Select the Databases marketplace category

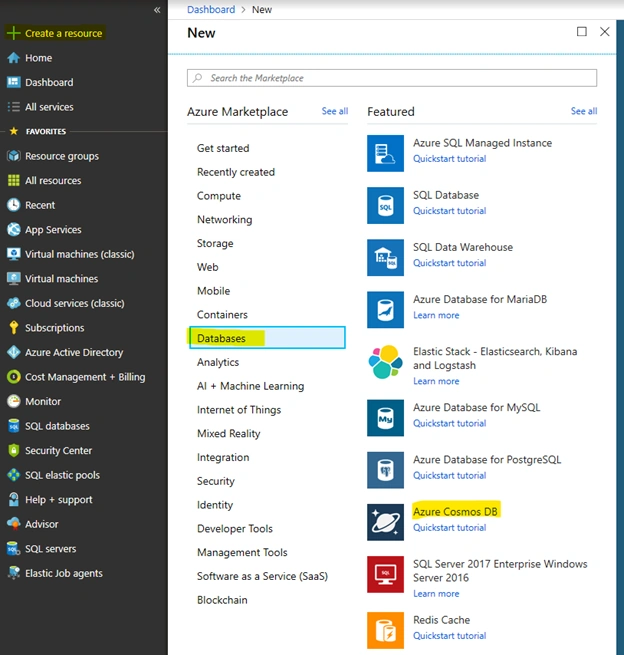coord(267,338)
